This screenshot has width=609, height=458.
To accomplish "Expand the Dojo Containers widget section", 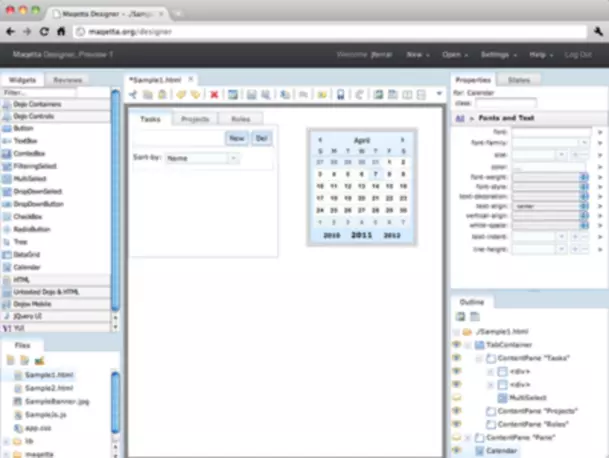I will coord(55,103).
